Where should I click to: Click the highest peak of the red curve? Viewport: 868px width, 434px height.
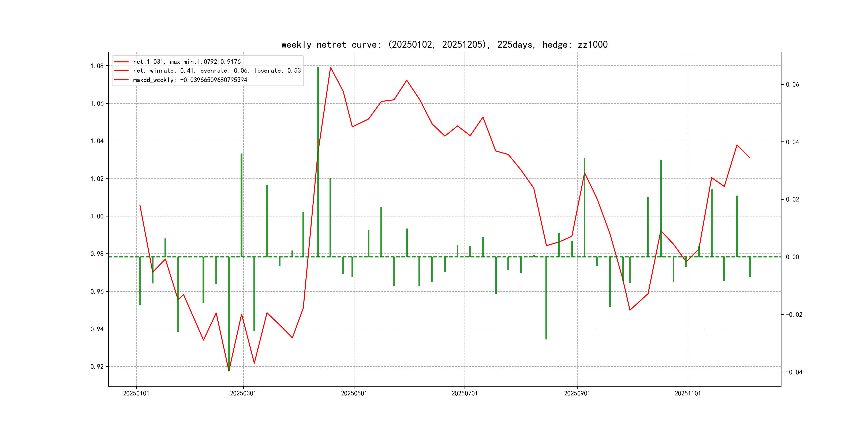click(331, 68)
